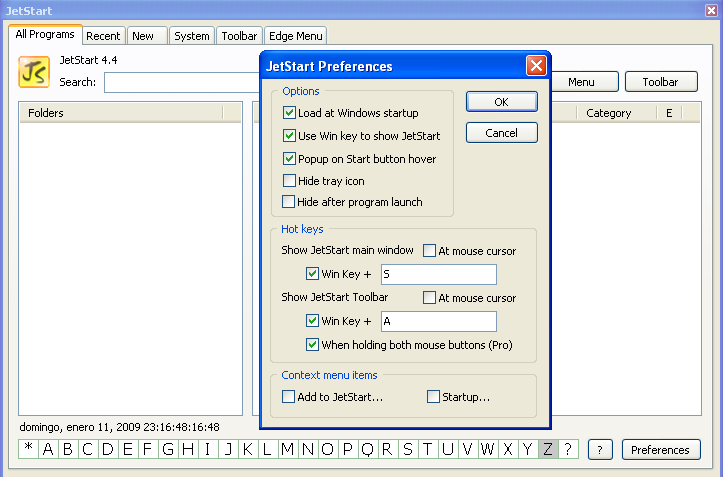Filter programs by letter N
This screenshot has width=723, height=477.
tap(308, 449)
